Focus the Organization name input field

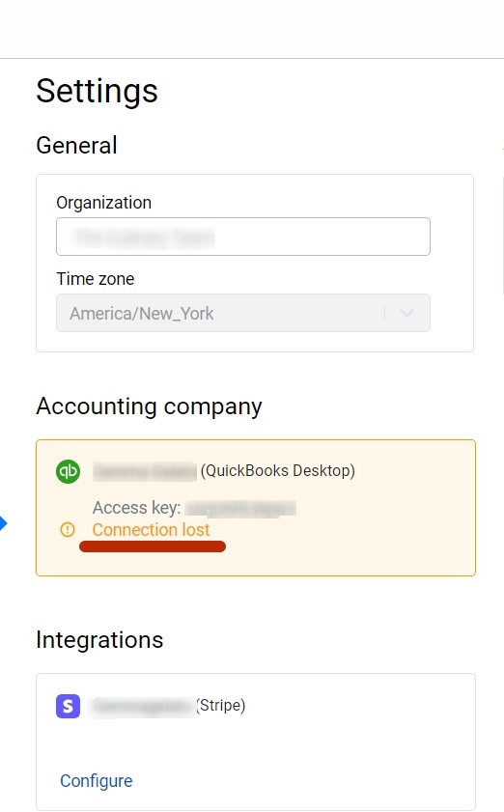[243, 237]
